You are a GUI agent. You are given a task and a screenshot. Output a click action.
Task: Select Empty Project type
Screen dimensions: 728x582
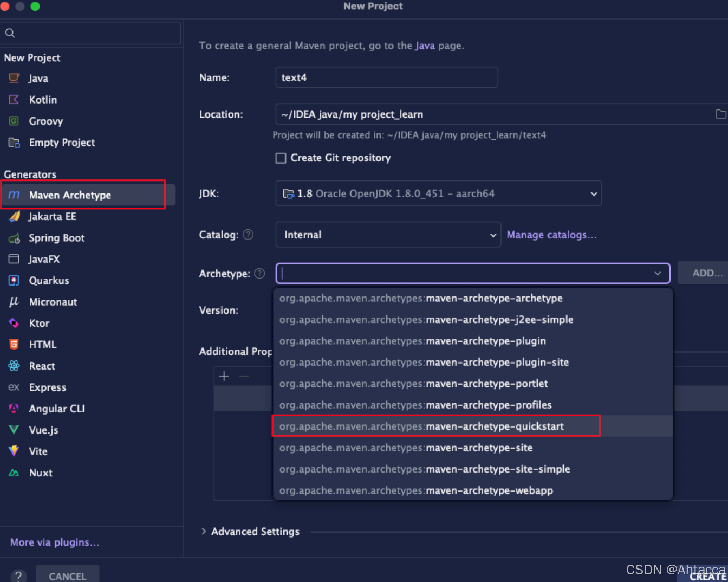tap(88, 143)
